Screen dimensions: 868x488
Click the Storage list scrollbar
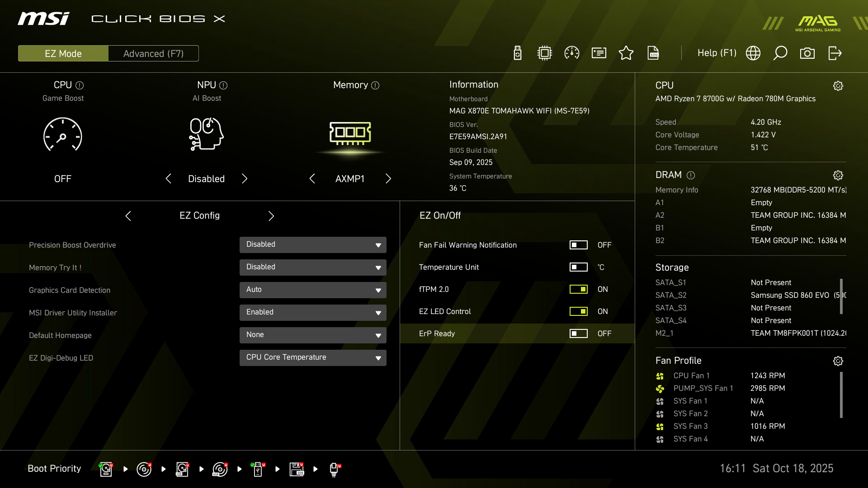click(x=841, y=296)
